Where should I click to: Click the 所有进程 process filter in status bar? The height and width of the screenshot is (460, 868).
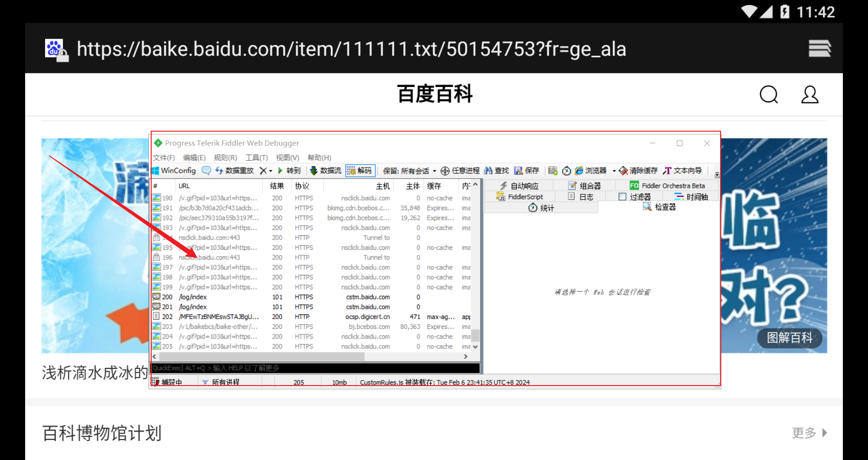click(x=221, y=382)
